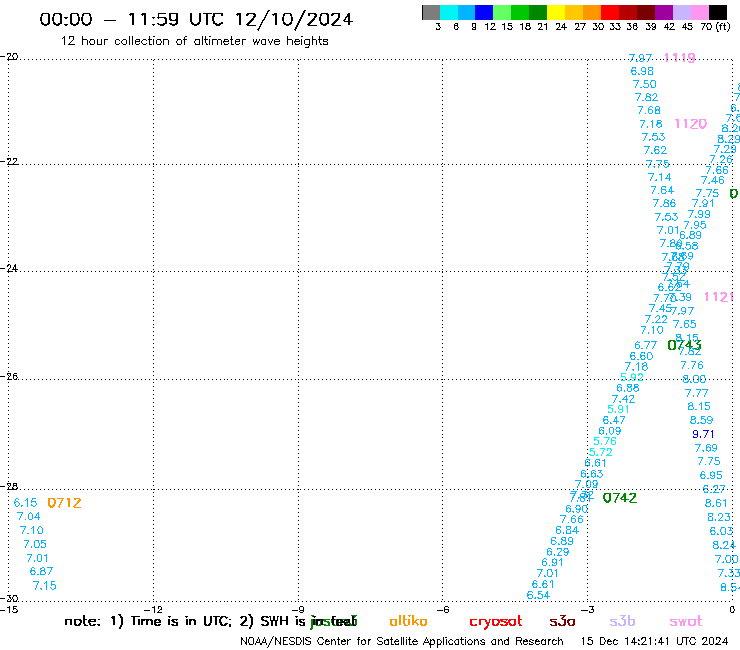Screen dimensions: 740x650
Task: Click the cyan wave height '5.92'
Action: 632,377
